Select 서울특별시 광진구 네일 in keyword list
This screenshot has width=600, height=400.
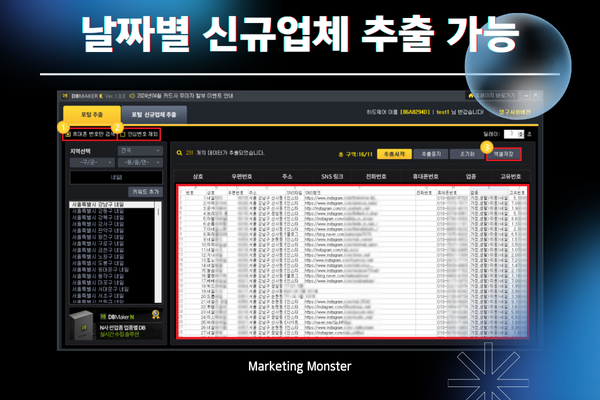pyautogui.click(x=112, y=237)
